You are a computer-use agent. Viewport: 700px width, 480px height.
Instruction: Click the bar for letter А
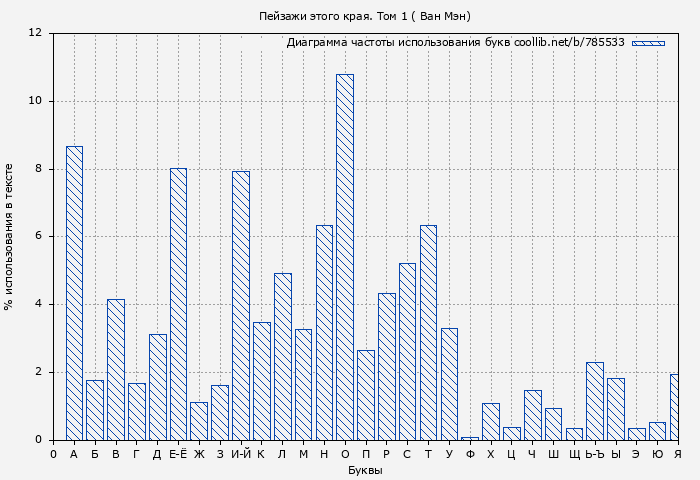[x=74, y=293]
